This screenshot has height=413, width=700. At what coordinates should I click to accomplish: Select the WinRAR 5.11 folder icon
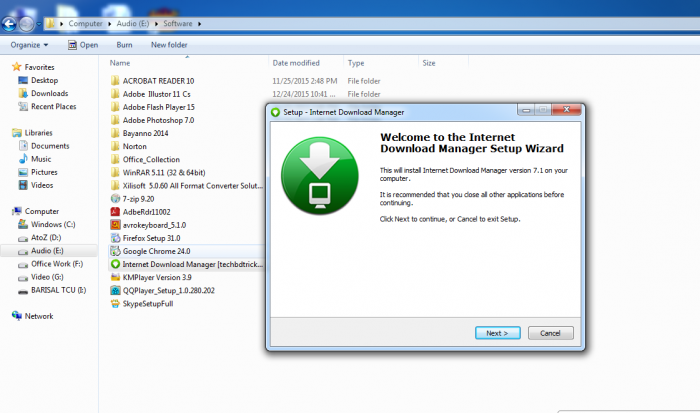(115, 172)
